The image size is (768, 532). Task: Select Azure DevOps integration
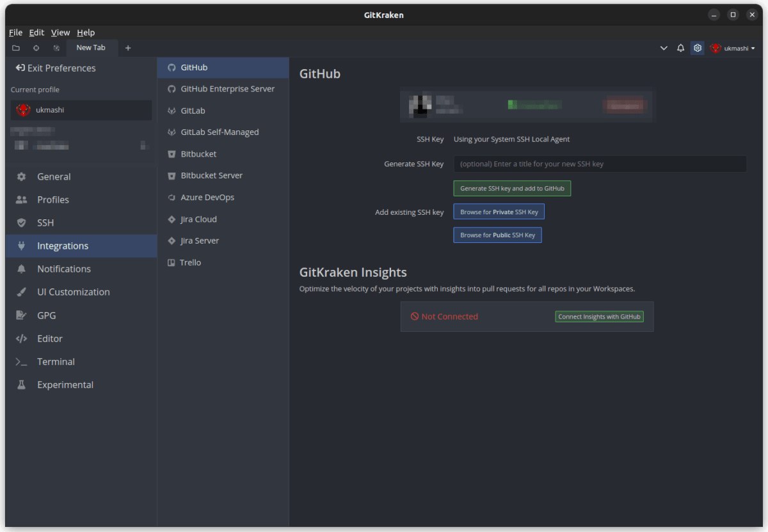coord(223,197)
